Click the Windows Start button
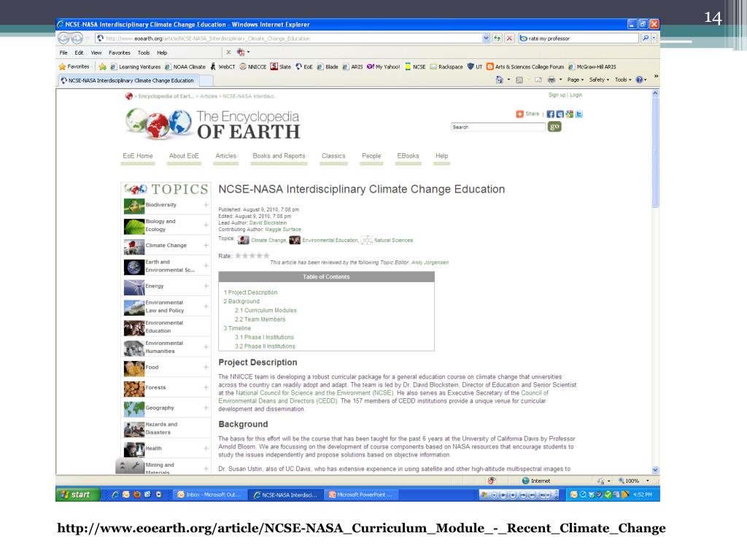Viewport: 747px width, 560px height. tap(78, 495)
